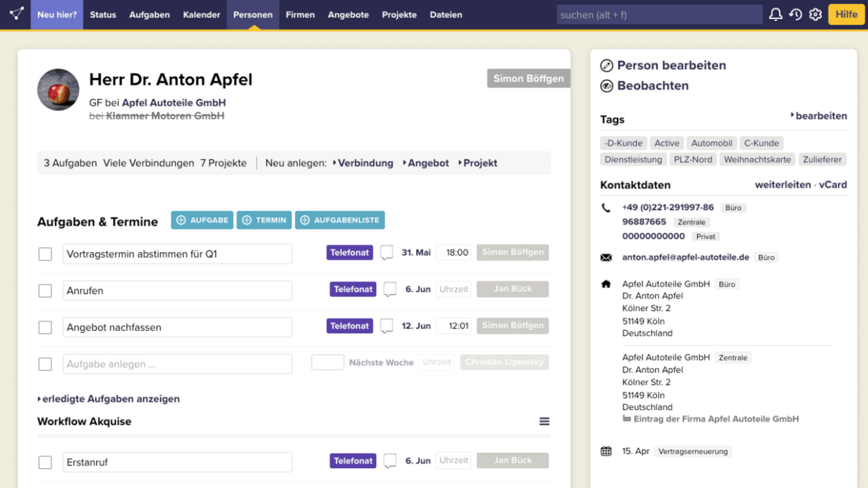Viewport: 868px width, 488px height.
Task: Select the purple Telefonat label on Angebot nachfassen
Action: tap(350, 326)
